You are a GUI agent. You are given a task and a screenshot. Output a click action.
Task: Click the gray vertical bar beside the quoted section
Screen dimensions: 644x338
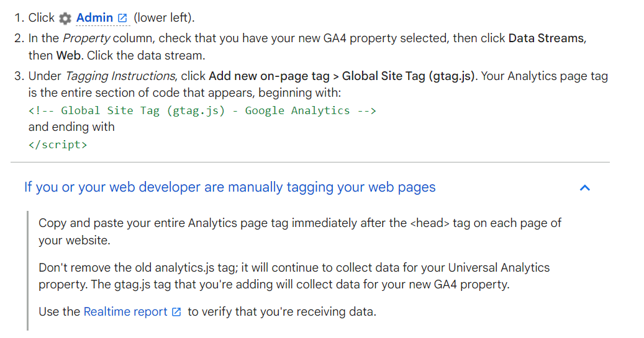pyautogui.click(x=27, y=271)
